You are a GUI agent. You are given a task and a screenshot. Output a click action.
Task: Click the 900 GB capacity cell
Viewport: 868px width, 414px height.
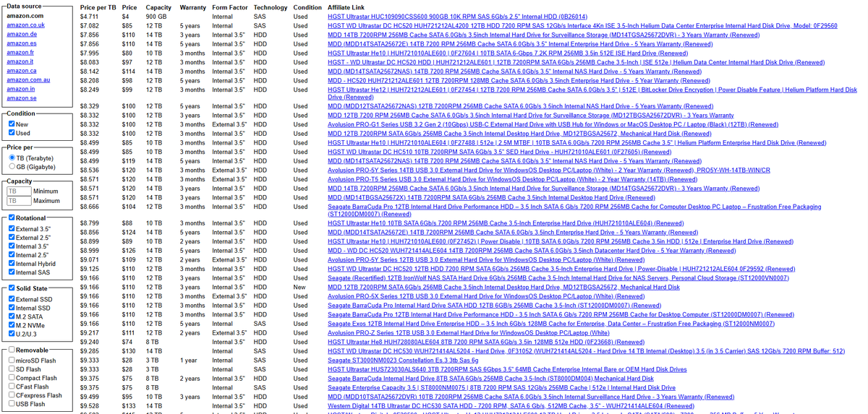click(x=156, y=16)
